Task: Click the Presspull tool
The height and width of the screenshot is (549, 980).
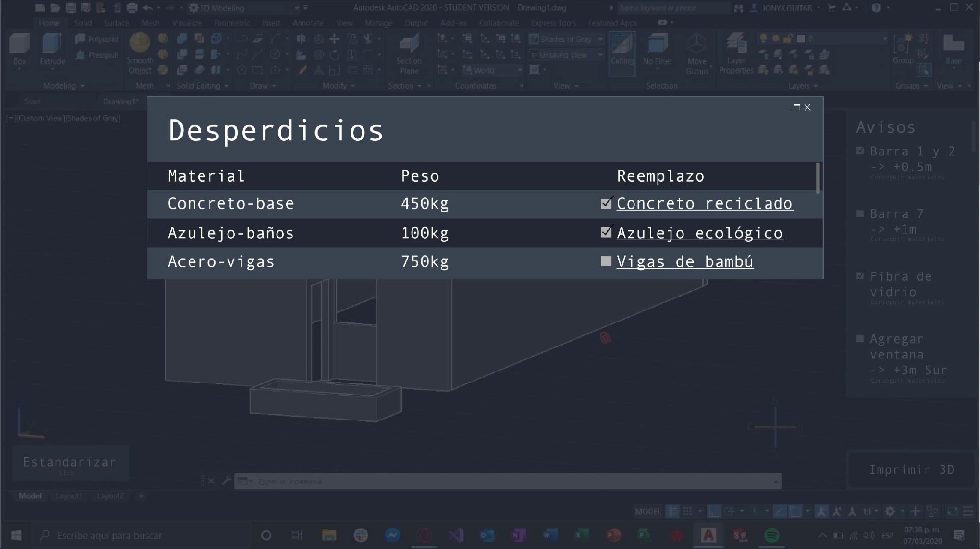Action: (x=97, y=55)
